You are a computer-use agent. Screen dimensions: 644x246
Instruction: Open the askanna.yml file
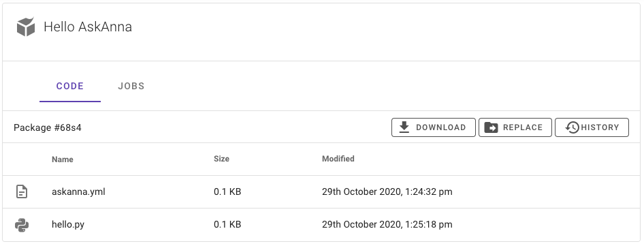tap(78, 191)
